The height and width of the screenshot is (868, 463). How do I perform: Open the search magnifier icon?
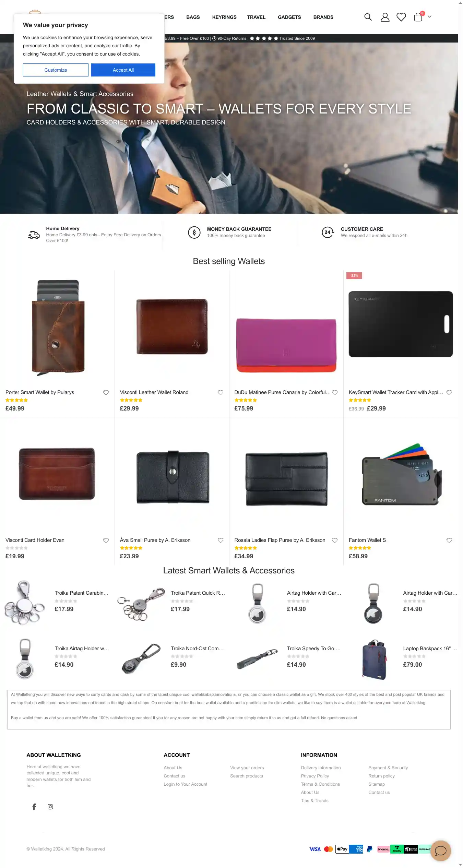[368, 17]
